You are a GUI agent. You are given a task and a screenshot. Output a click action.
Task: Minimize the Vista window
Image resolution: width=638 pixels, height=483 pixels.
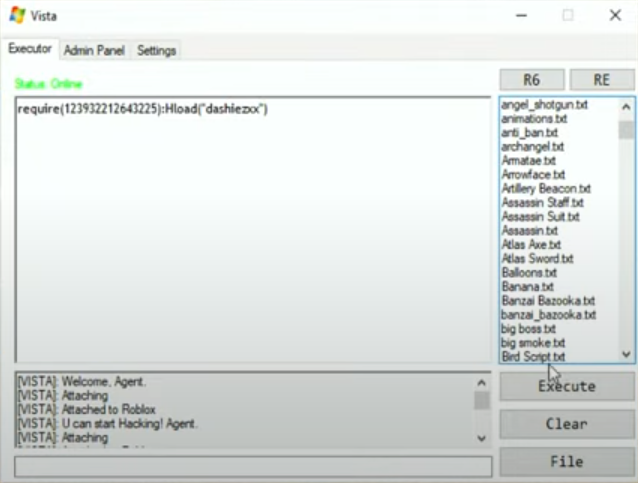click(521, 15)
